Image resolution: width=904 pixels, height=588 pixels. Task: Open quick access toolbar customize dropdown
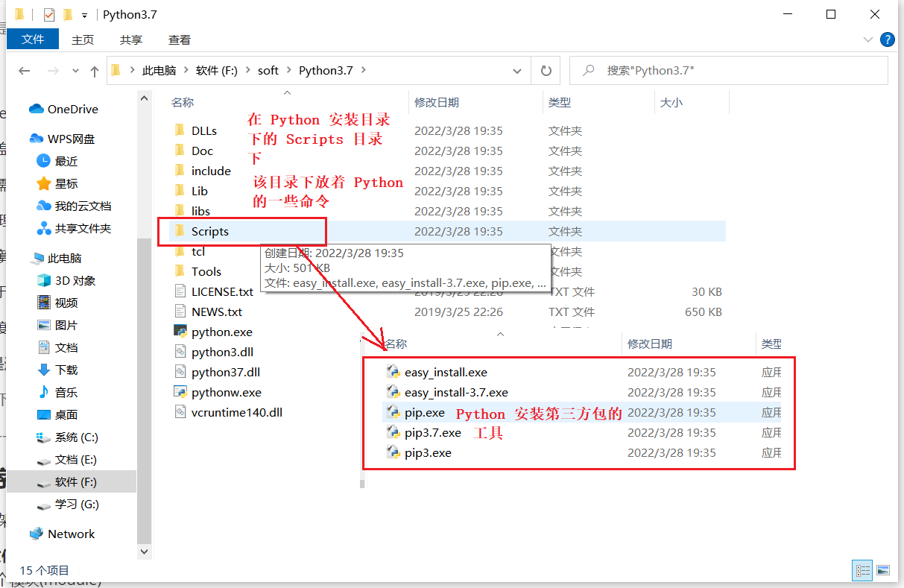(84, 15)
